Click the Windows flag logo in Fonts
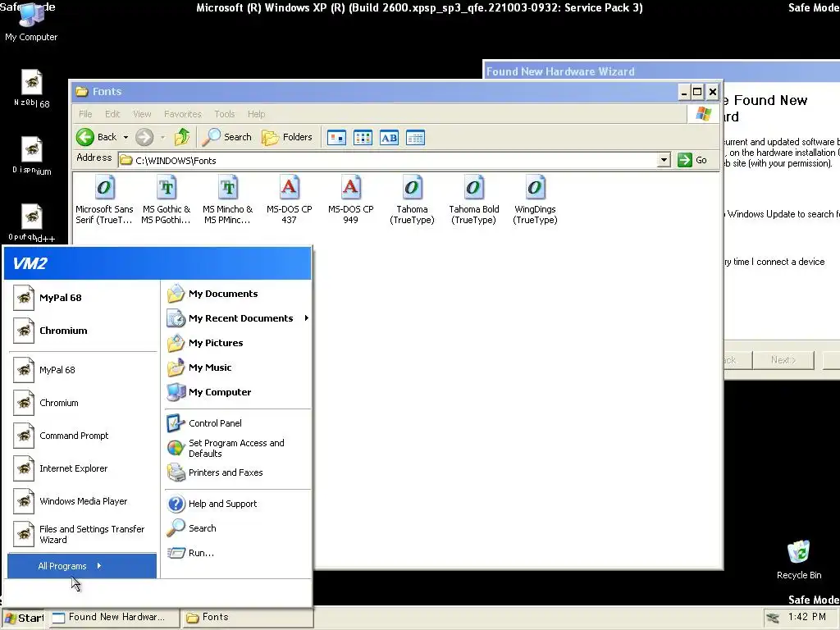 (703, 113)
